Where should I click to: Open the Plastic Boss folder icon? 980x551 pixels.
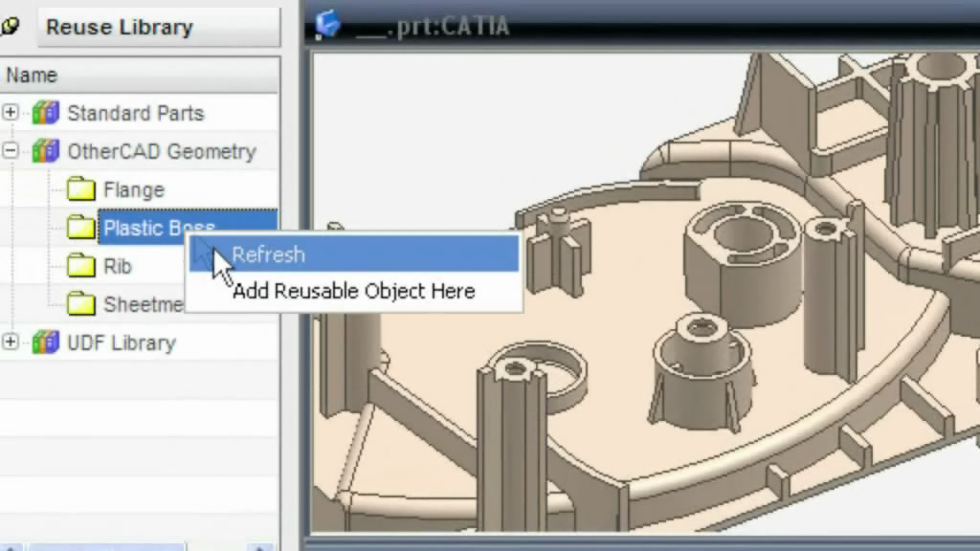point(80,228)
